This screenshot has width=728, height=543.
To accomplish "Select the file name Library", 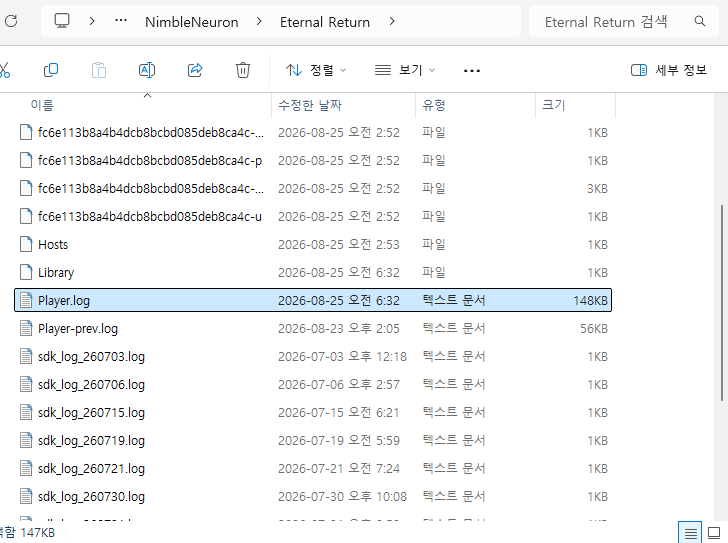I will (x=56, y=273).
